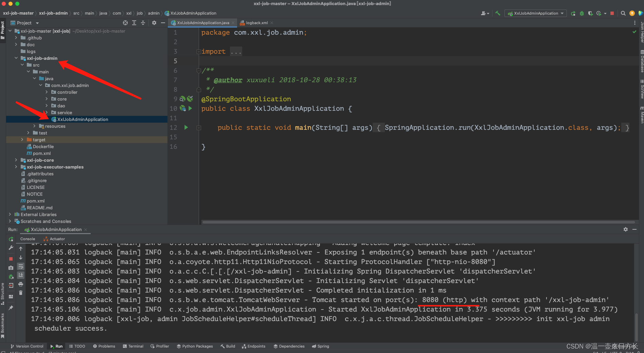Toggle folding of the Javadoc comment
The image size is (644, 353).
tap(199, 71)
